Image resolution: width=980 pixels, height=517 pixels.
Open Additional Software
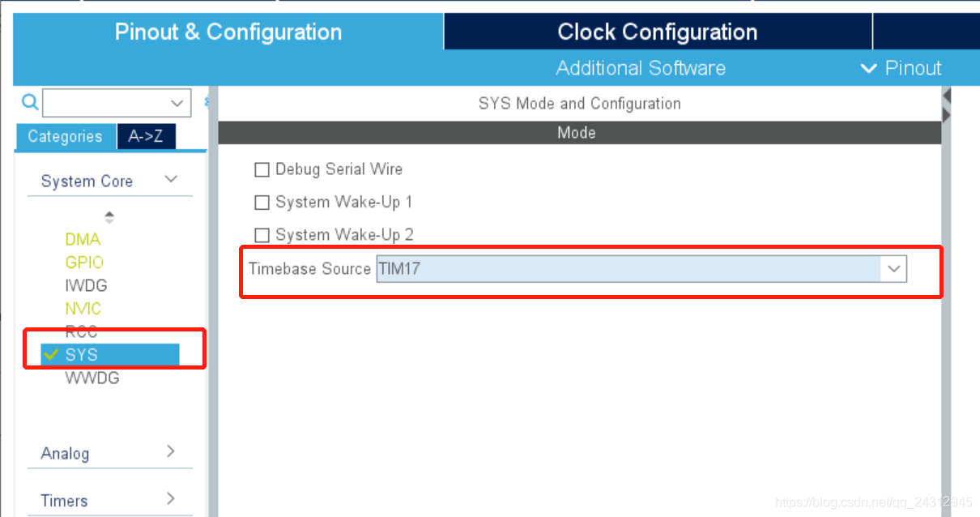pos(641,68)
